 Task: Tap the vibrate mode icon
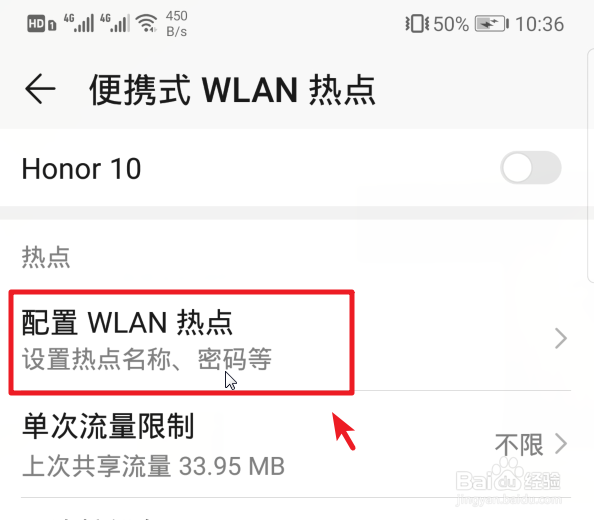click(417, 23)
